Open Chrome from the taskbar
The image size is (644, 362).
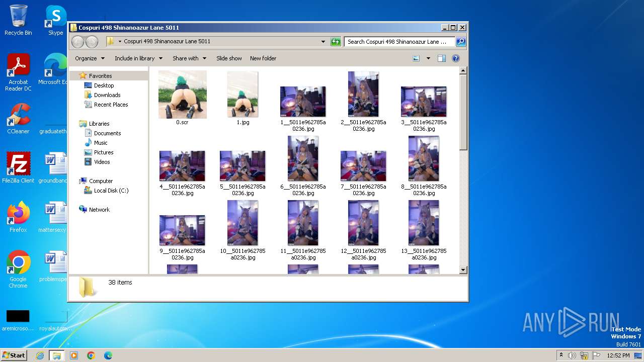[91, 355]
